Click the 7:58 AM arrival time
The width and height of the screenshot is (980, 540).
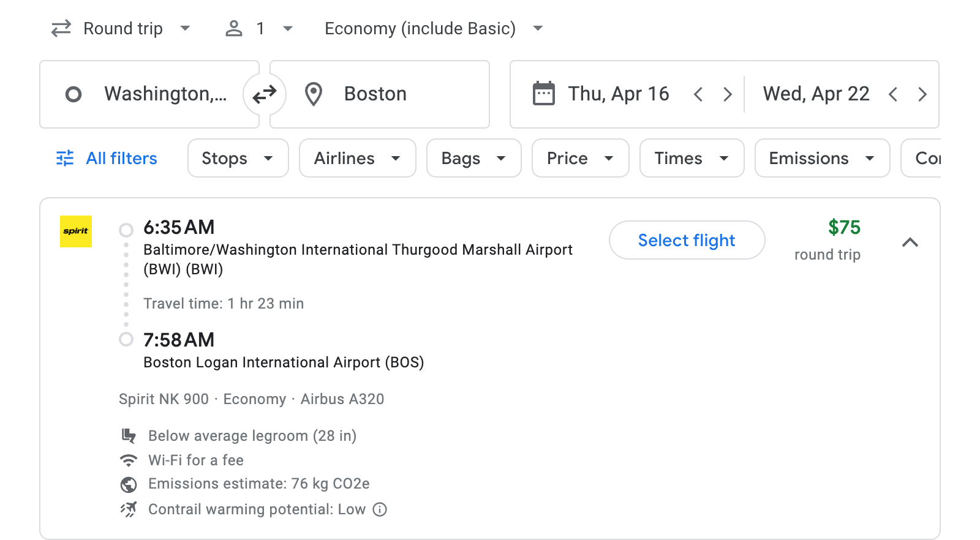pos(179,340)
